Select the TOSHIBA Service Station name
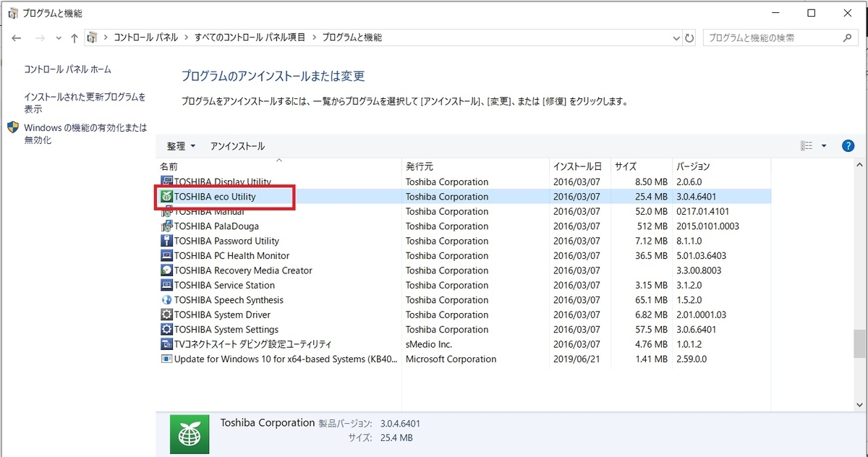868x457 pixels. click(x=224, y=285)
